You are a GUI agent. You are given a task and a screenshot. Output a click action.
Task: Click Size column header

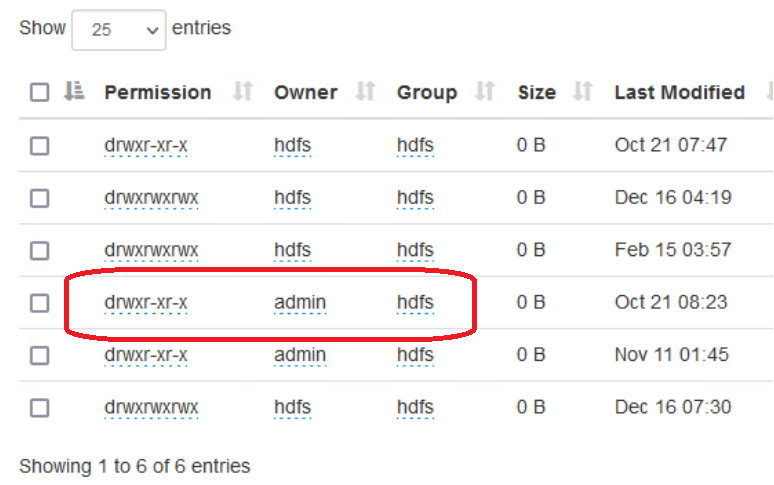pos(536,92)
